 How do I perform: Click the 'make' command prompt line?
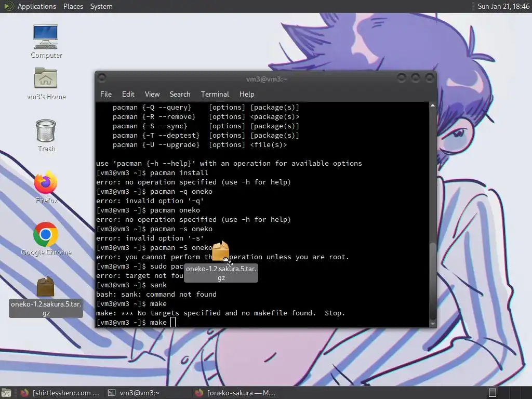(136, 322)
